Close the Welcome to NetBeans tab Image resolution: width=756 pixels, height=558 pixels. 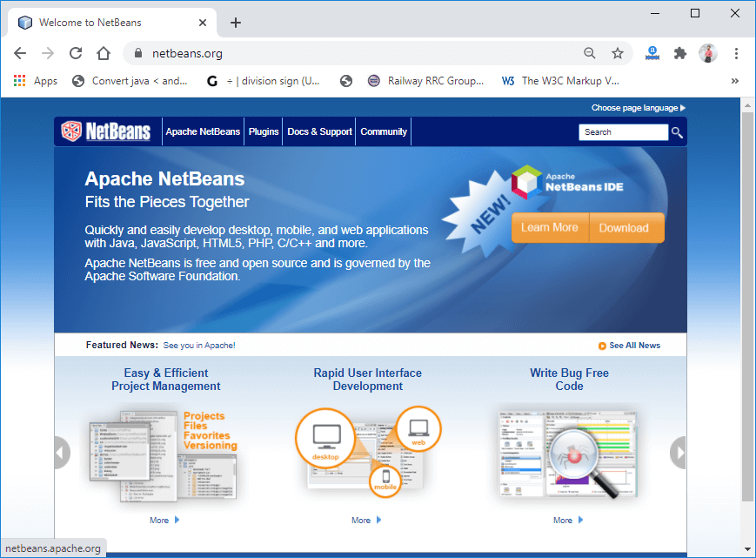pyautogui.click(x=203, y=23)
